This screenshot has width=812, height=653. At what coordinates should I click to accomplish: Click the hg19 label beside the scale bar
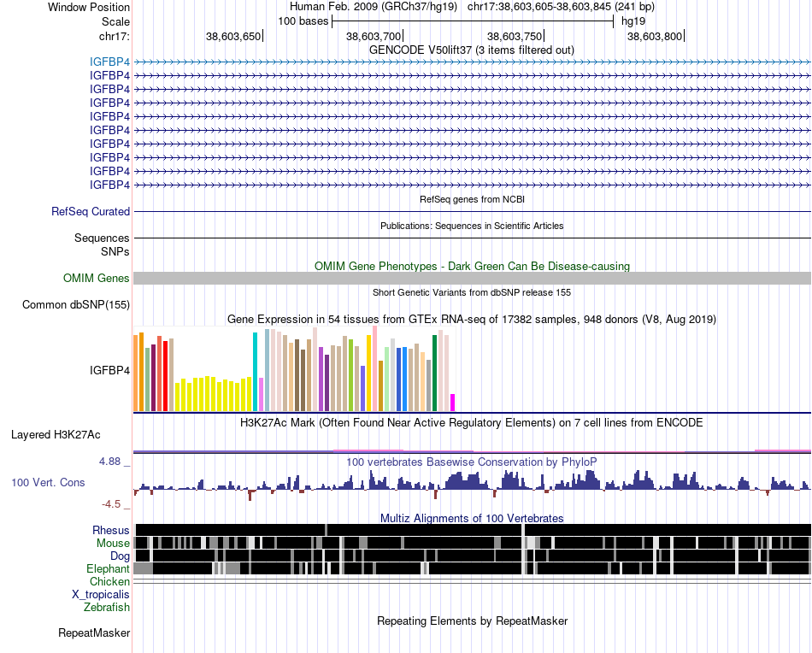tap(633, 21)
